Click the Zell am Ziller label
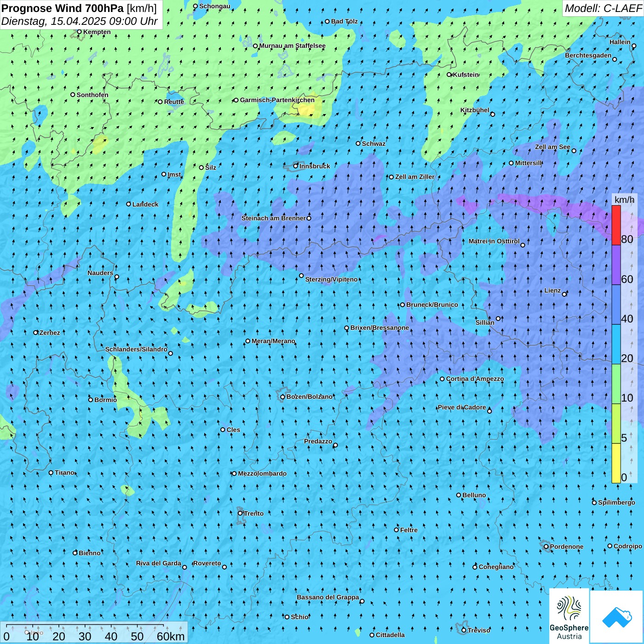 (x=414, y=177)
